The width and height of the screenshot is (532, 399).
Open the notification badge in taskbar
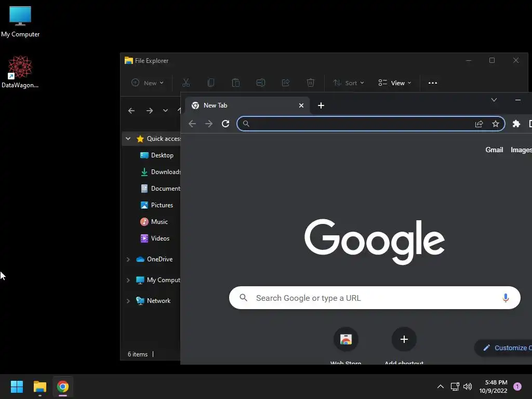517,387
